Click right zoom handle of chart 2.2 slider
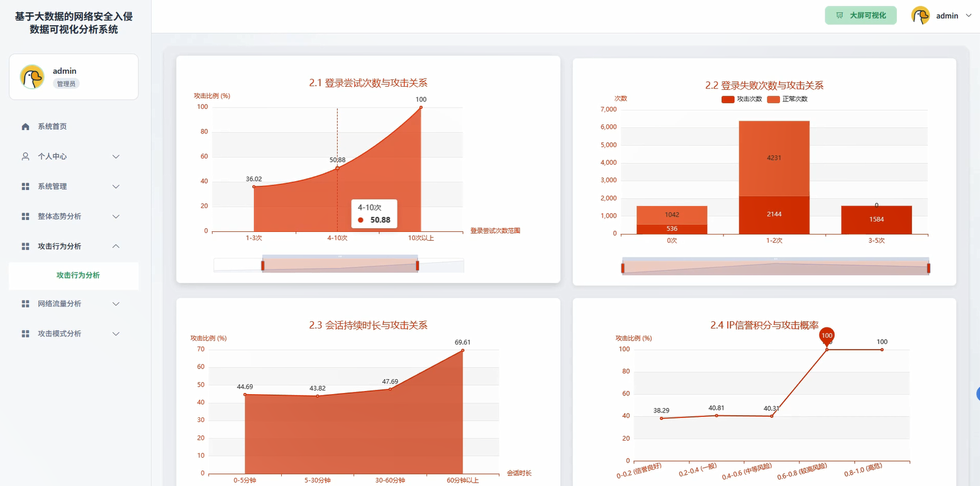 click(928, 268)
